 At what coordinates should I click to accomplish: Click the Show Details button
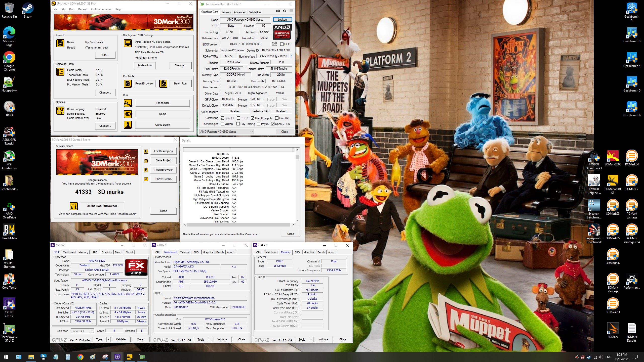click(164, 179)
